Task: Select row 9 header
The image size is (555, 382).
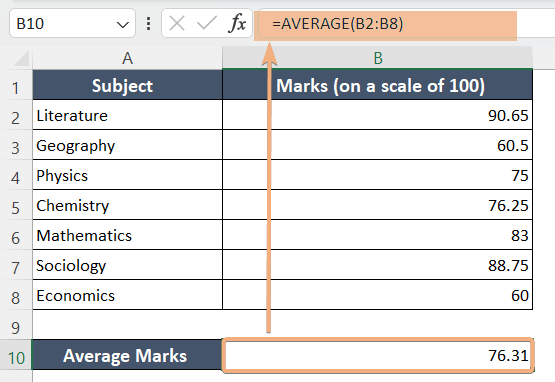Action: click(16, 325)
